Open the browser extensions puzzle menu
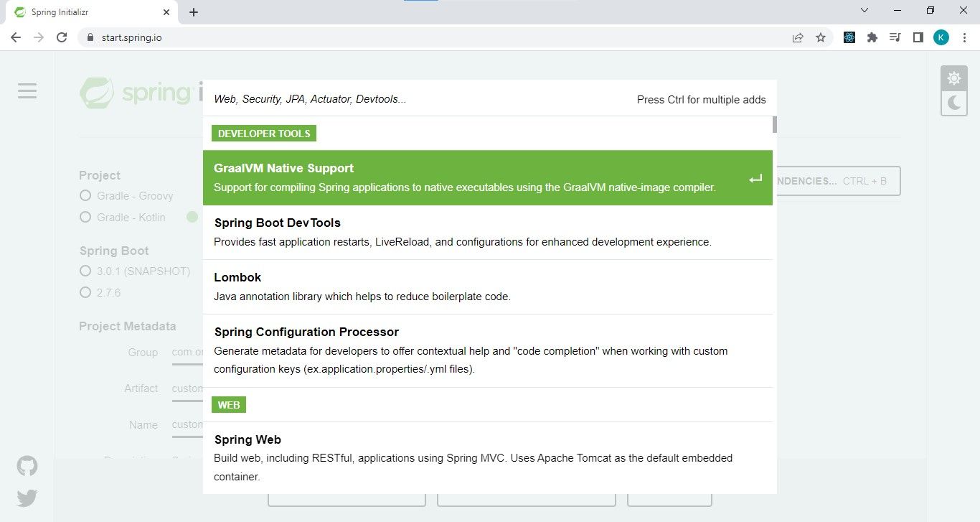980x522 pixels. [x=872, y=37]
